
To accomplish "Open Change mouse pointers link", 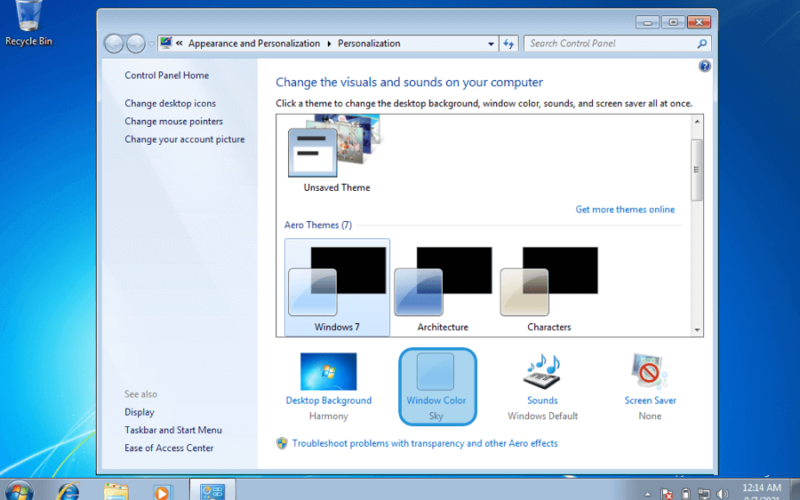I will point(173,121).
